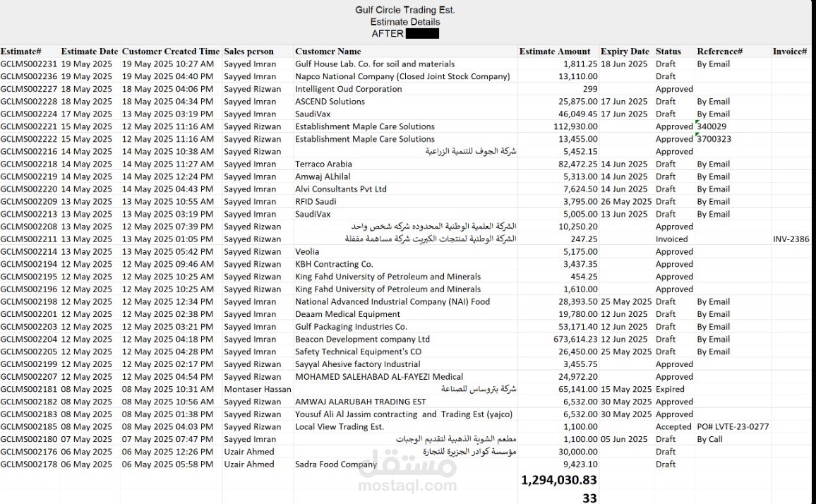This screenshot has width=816, height=504.
Task: Click the Status column header
Action: [x=668, y=52]
